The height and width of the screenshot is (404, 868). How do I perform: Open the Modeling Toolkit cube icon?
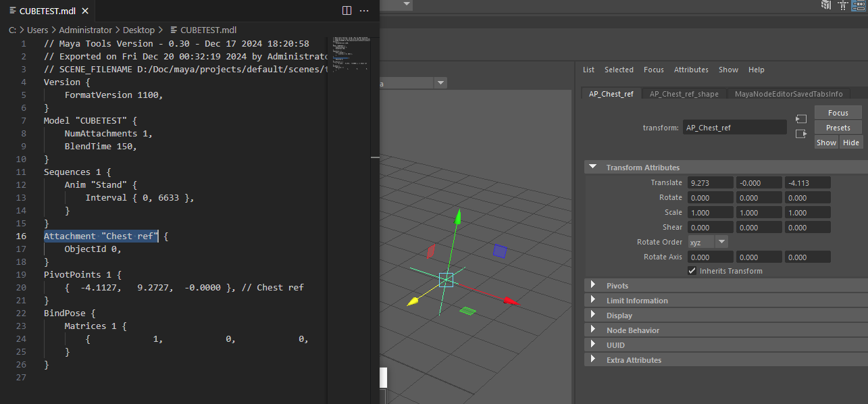pos(825,5)
